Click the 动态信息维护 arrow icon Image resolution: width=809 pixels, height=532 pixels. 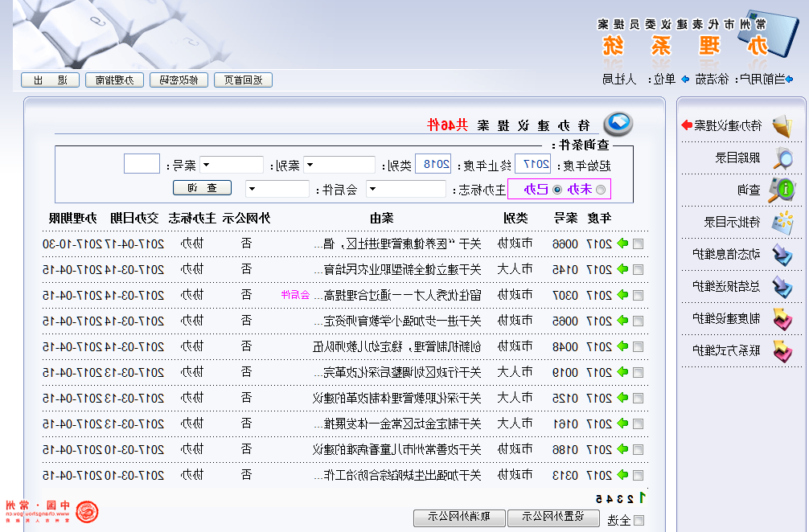[x=782, y=255]
